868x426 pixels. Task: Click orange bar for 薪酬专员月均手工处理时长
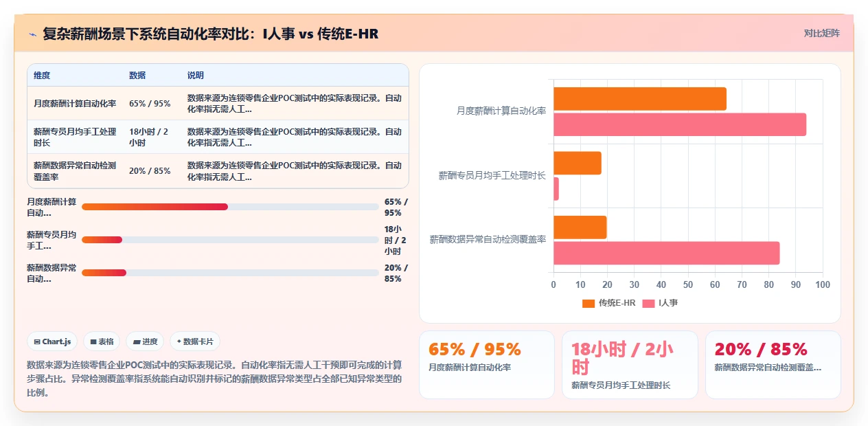578,163
